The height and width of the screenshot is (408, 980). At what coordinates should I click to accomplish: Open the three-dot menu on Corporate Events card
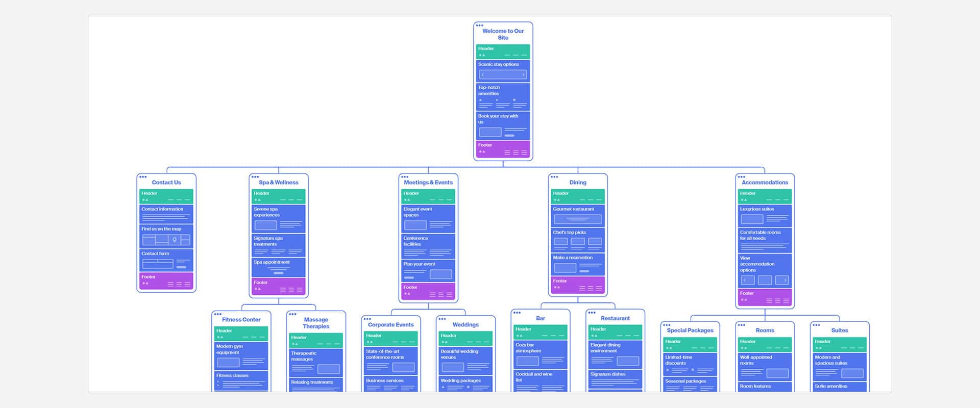point(367,319)
